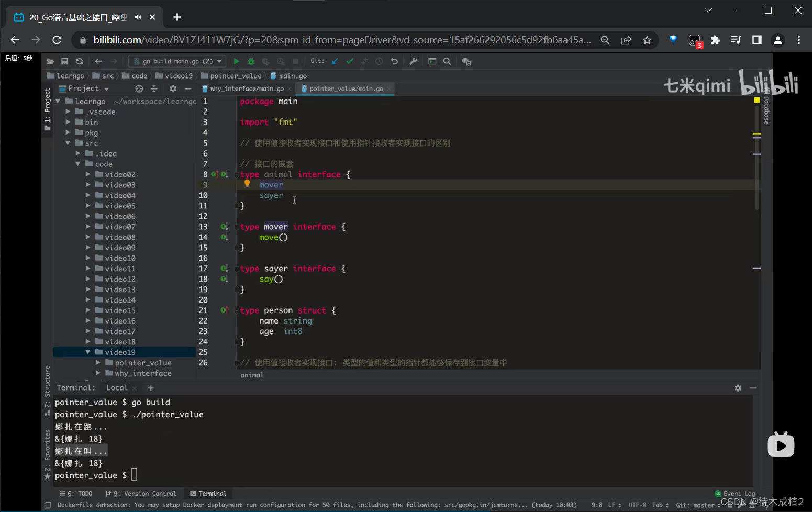
Task: Open Project panel settings gear
Action: [x=173, y=88]
